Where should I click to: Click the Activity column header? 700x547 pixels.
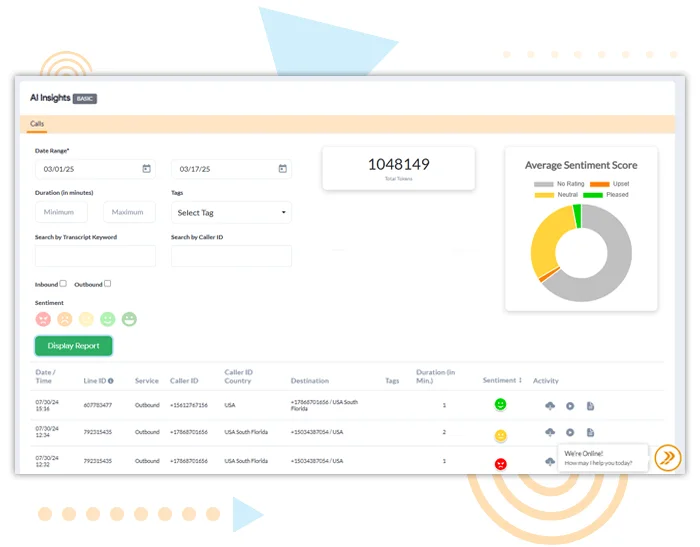tap(546, 381)
